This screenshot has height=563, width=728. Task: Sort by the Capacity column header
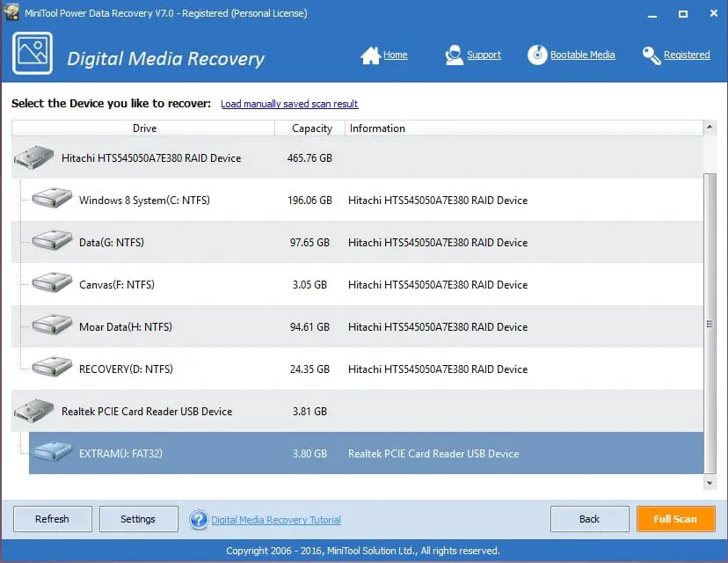pos(310,128)
